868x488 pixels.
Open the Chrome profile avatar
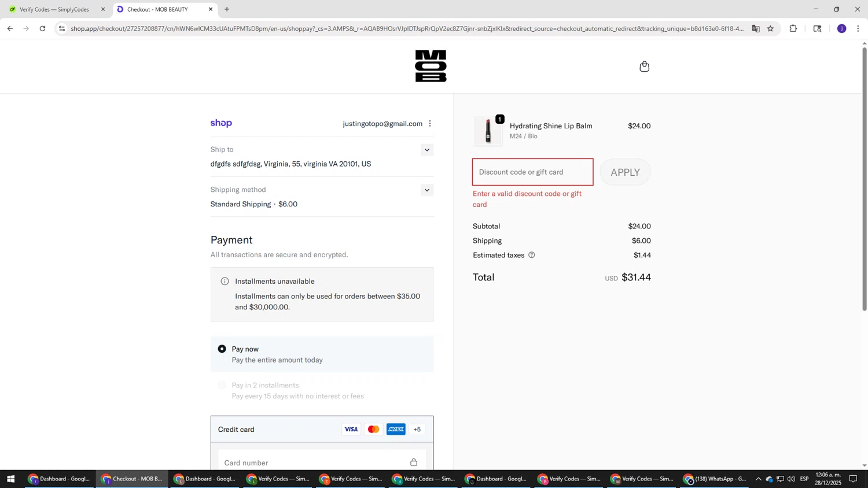pos(842,28)
